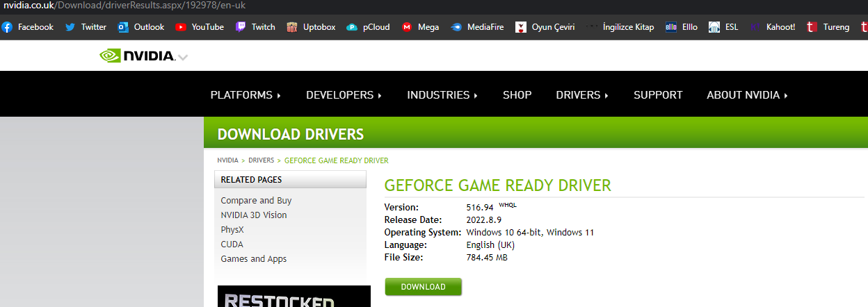The width and height of the screenshot is (868, 307).
Task: Expand the arrow beside NVIDIA logo
Action: pos(183,57)
